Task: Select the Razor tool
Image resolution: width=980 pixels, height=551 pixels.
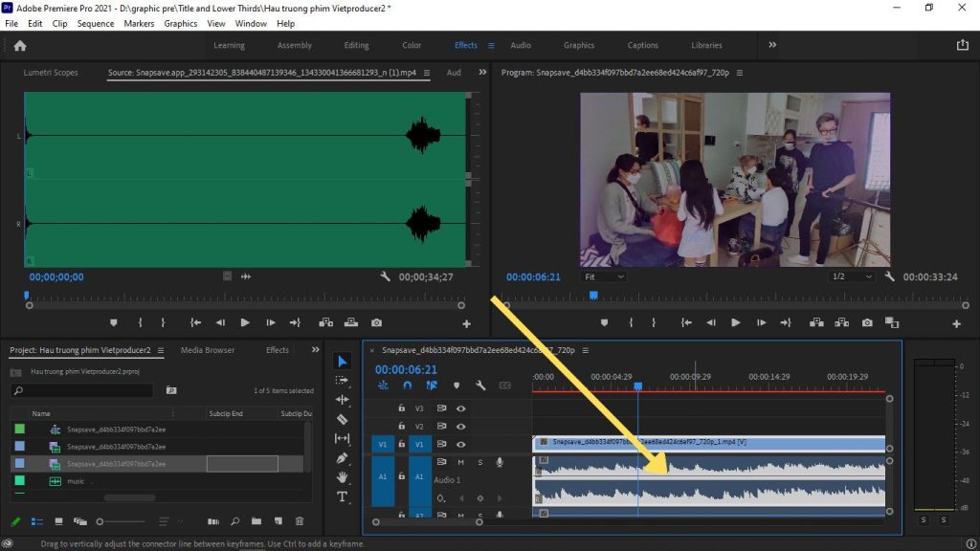Action: pos(343,419)
